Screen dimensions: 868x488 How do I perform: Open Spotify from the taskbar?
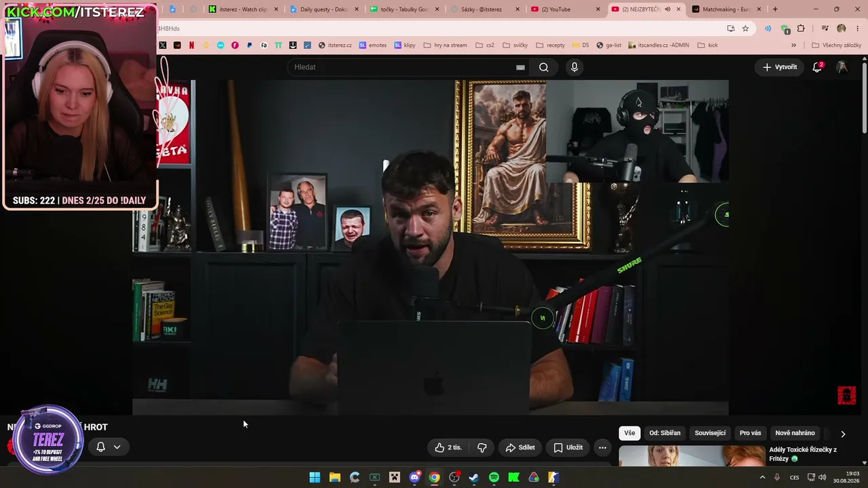(494, 478)
